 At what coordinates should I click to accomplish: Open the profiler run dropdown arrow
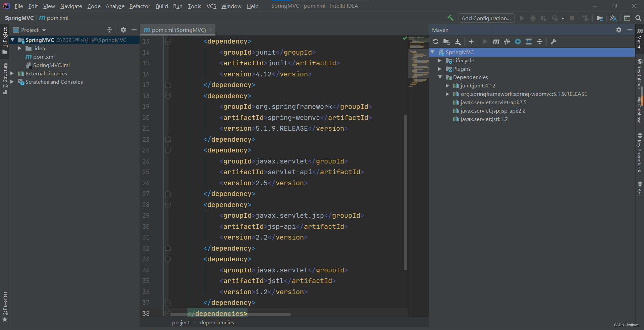click(x=562, y=18)
